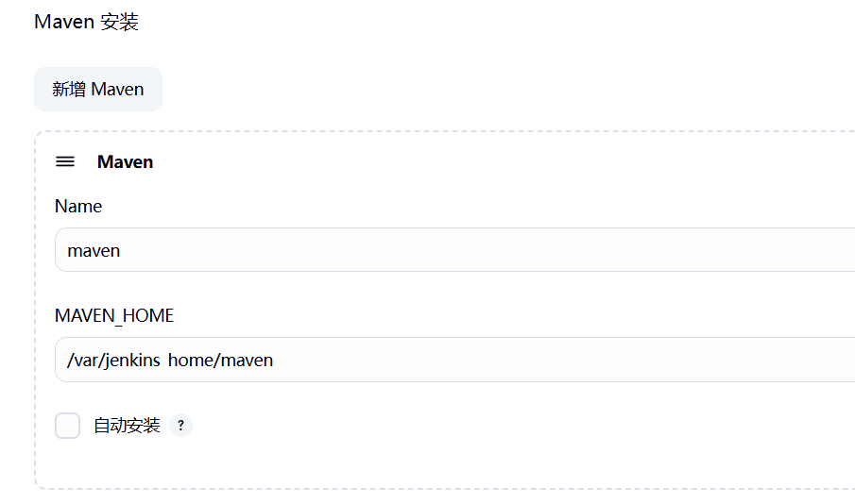
Task: Click the word '新增' on the add button
Action: 69,90
